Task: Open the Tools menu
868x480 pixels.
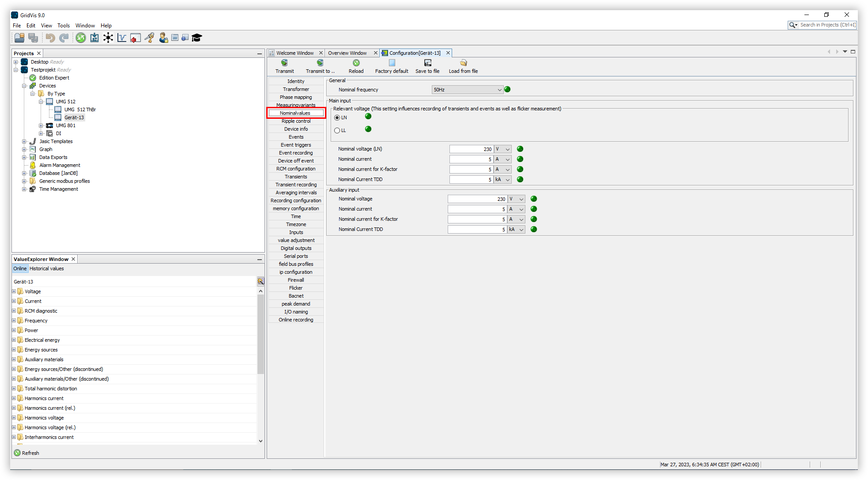Action: point(64,26)
